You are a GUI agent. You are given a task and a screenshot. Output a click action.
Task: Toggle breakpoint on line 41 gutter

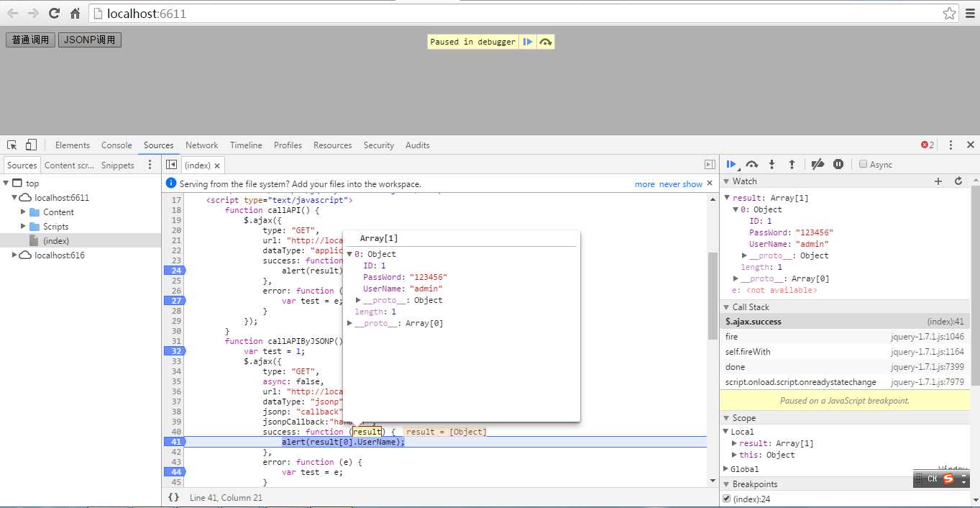tap(174, 442)
